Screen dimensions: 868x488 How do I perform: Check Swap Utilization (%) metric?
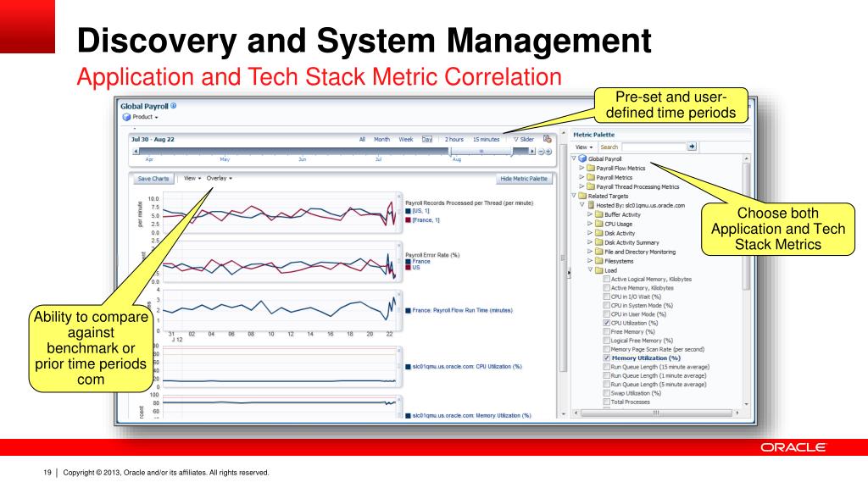click(x=607, y=393)
